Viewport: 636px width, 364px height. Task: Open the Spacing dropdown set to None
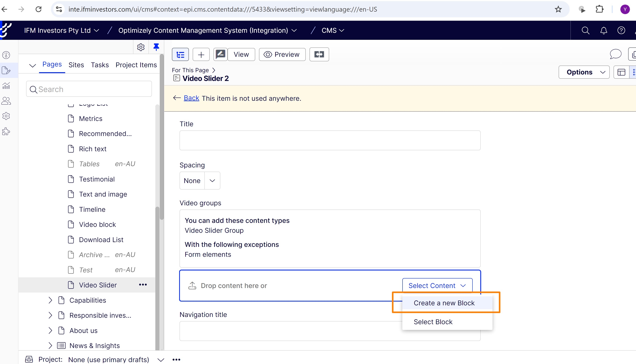click(x=200, y=181)
